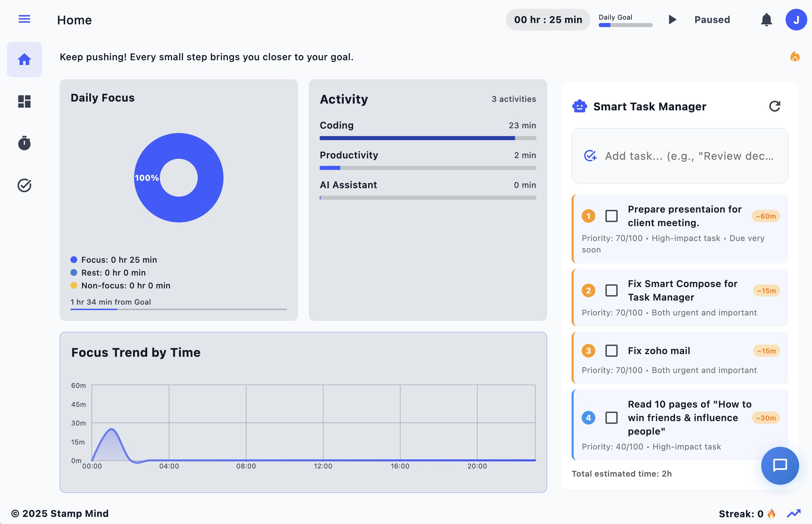
Task: Click the 00 hr : 25 min timer pill
Action: coord(548,20)
